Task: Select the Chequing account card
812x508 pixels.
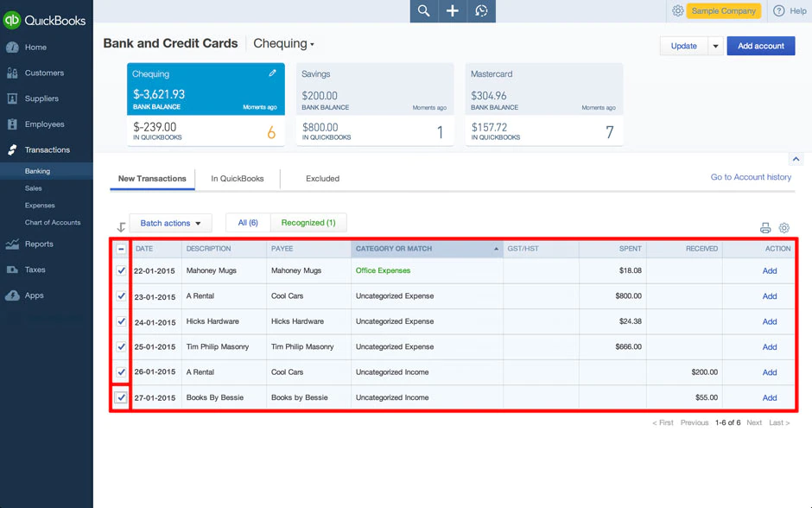Action: 206,105
